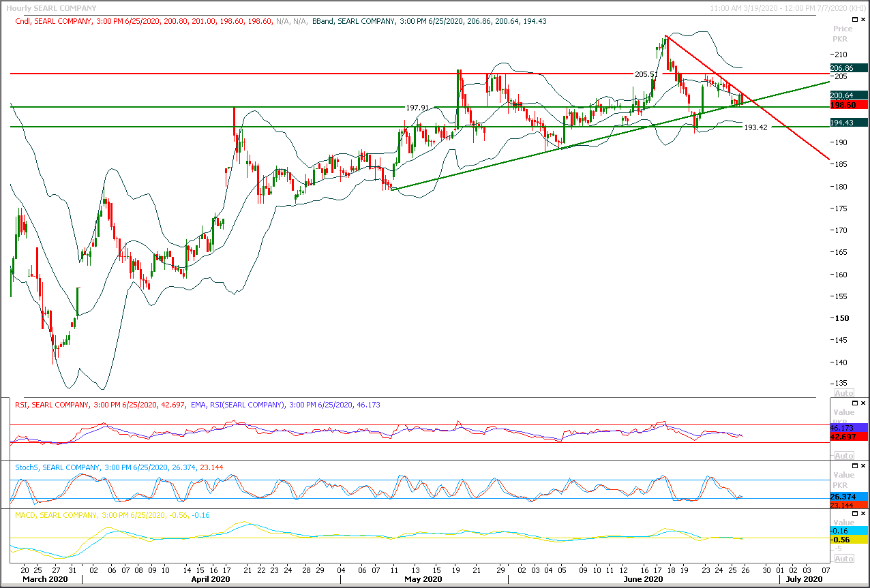Image resolution: width=870 pixels, height=588 pixels.
Task: Click the 46.173 EMA value tag
Action: point(848,427)
